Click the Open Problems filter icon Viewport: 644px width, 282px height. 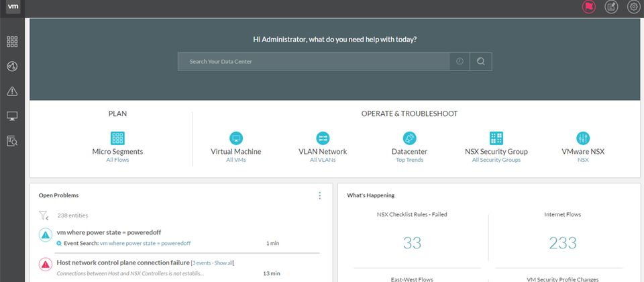click(44, 216)
